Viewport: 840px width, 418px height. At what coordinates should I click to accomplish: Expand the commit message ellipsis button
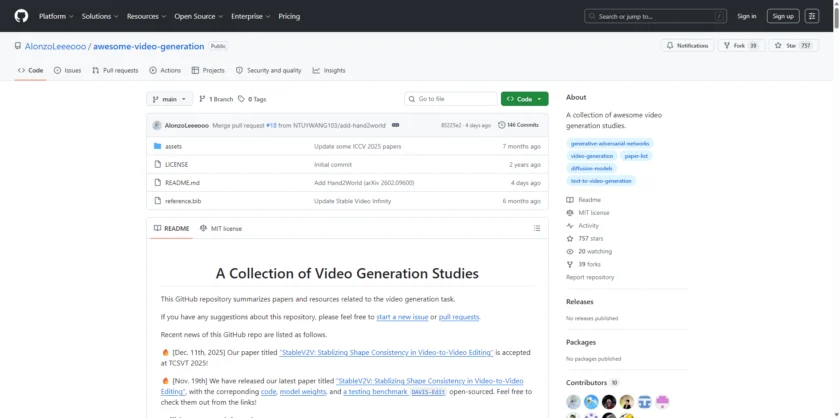[395, 125]
